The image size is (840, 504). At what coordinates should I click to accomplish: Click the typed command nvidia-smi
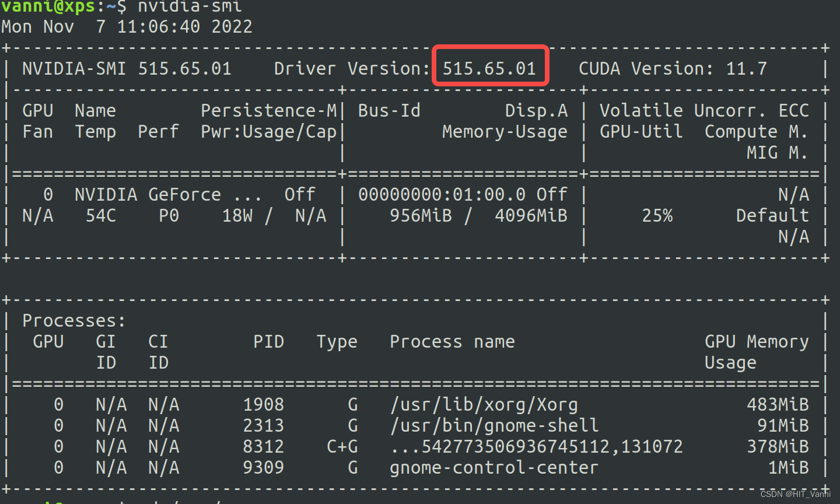pyautogui.click(x=190, y=6)
